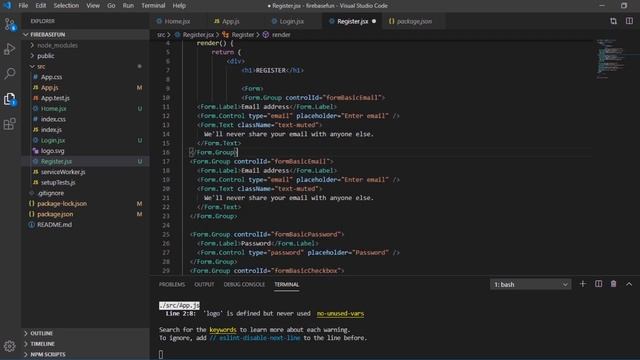Click the src breadcrumb segment
Image resolution: width=640 pixels, height=360 pixels.
[161, 35]
